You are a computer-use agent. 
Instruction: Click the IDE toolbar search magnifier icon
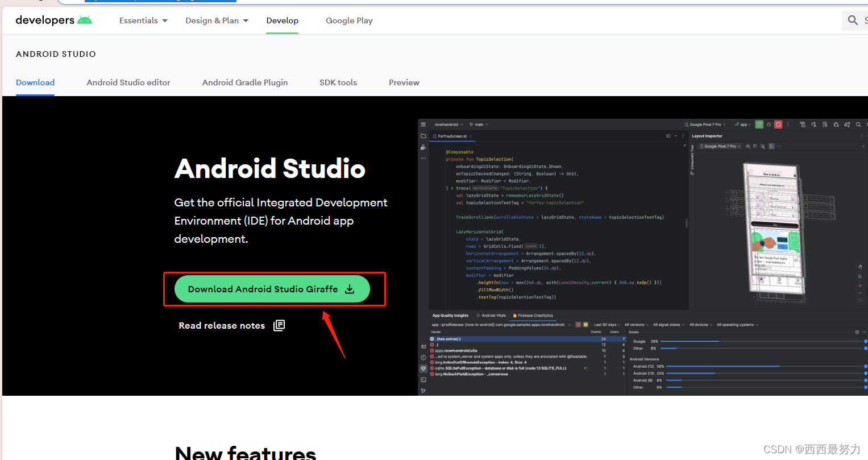tap(858, 125)
